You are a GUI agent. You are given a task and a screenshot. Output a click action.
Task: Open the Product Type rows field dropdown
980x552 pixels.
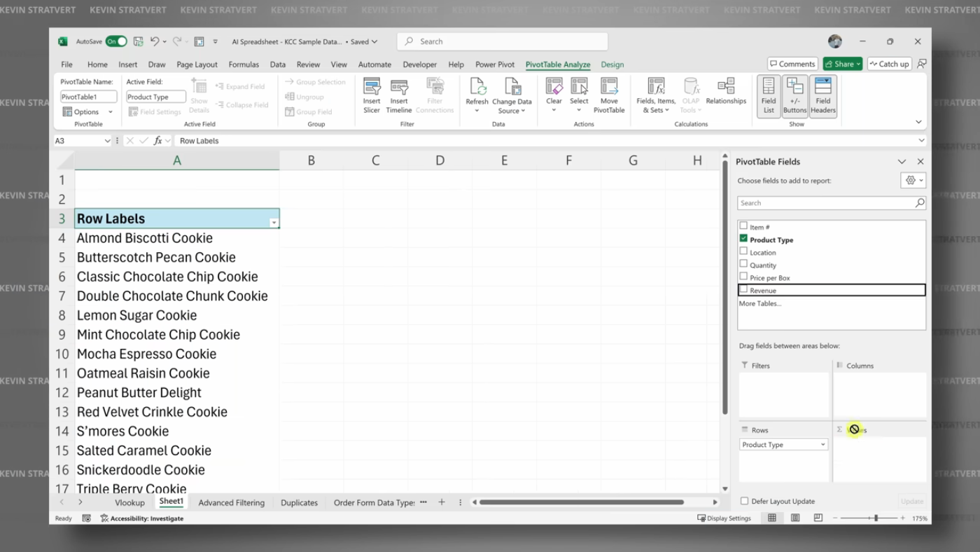(x=822, y=445)
